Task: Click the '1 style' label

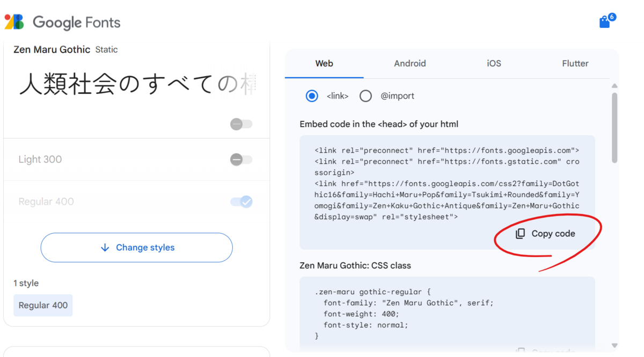Action: tap(26, 283)
